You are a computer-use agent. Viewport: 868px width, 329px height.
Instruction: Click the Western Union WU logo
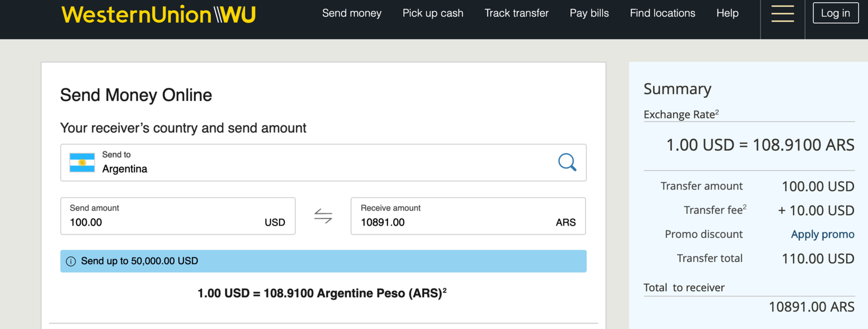pyautogui.click(x=158, y=14)
